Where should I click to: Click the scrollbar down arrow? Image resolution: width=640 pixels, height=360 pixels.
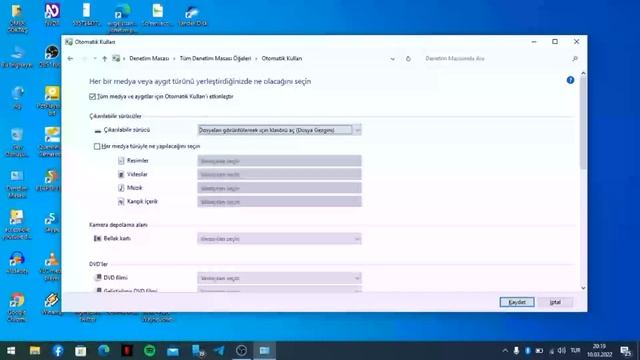tap(583, 288)
